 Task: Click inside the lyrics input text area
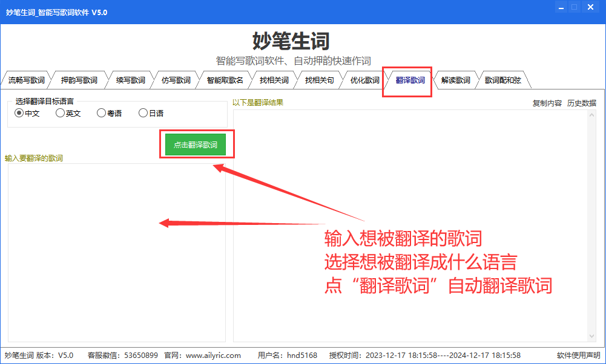pyautogui.click(x=117, y=253)
